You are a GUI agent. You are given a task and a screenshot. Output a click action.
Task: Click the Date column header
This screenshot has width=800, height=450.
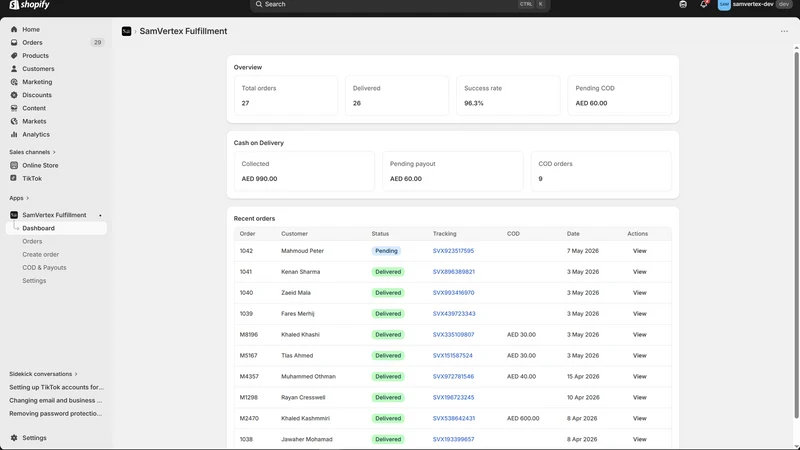point(573,234)
